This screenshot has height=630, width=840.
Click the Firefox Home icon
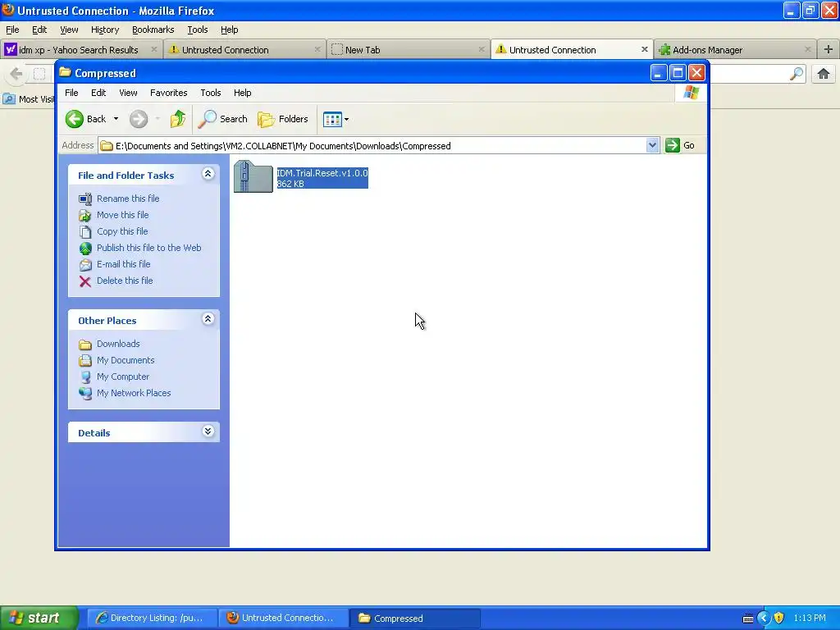(824, 73)
